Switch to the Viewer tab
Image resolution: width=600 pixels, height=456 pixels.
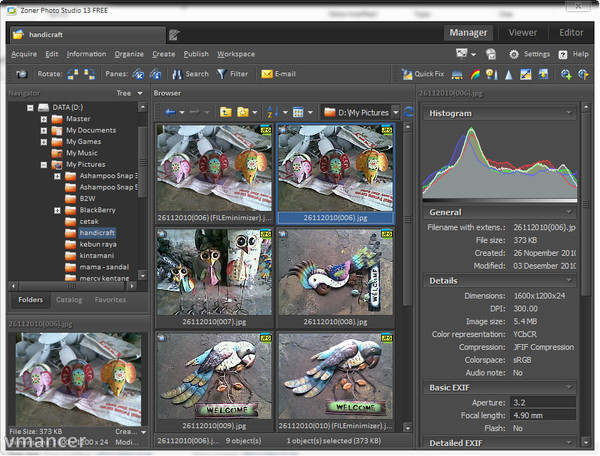pyautogui.click(x=522, y=33)
